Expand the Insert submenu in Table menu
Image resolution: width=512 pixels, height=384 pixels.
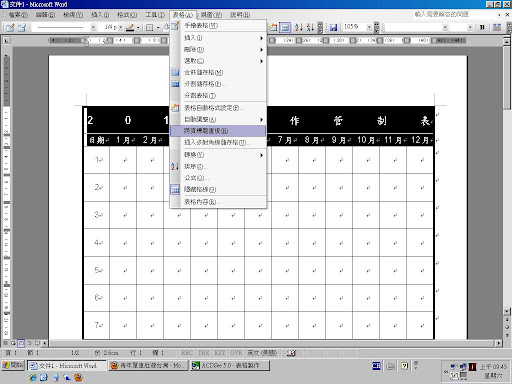[x=218, y=38]
